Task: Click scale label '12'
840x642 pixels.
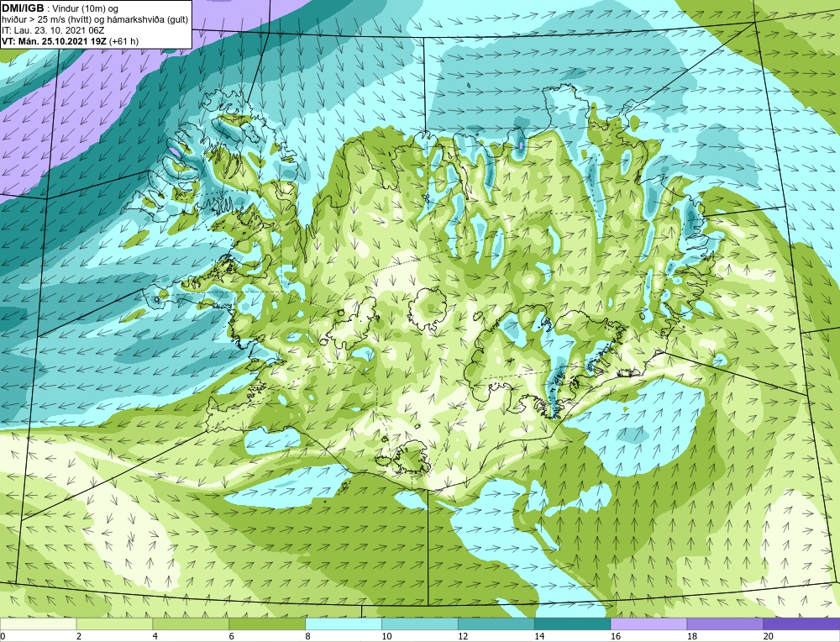Action: tap(463, 636)
